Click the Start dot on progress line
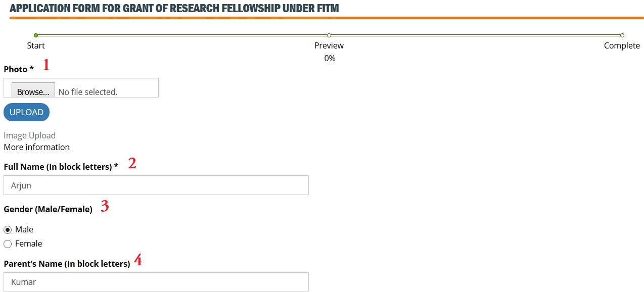Viewport: 644px width, 292px height. [x=36, y=35]
